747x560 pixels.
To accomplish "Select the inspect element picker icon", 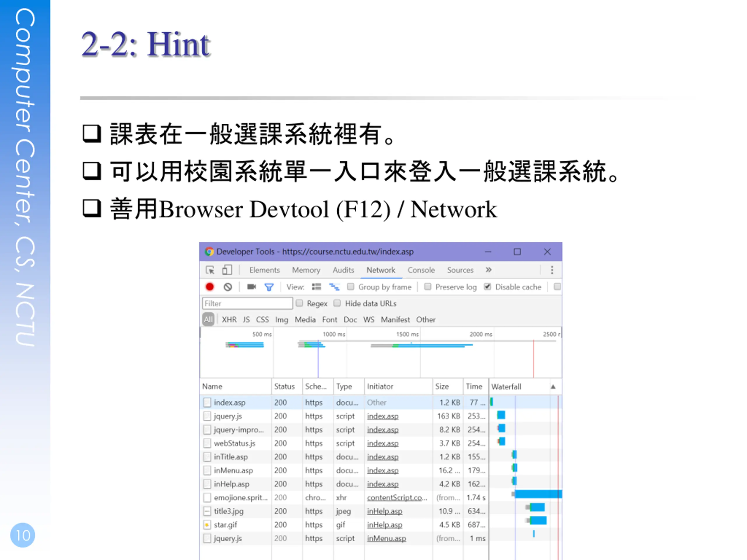I will coord(210,270).
